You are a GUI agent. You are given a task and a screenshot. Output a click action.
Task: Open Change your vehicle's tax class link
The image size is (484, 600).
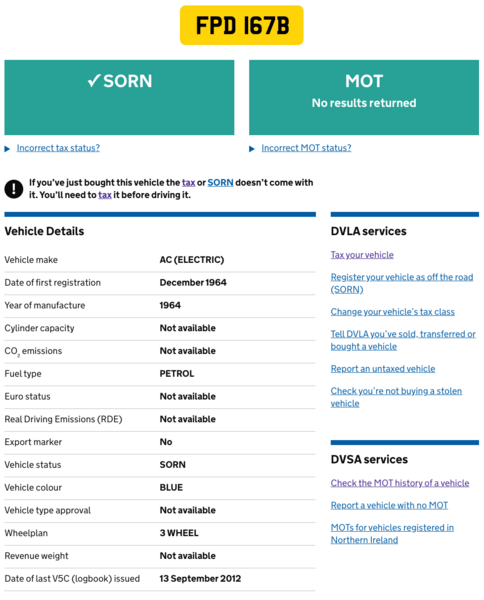pyautogui.click(x=393, y=312)
